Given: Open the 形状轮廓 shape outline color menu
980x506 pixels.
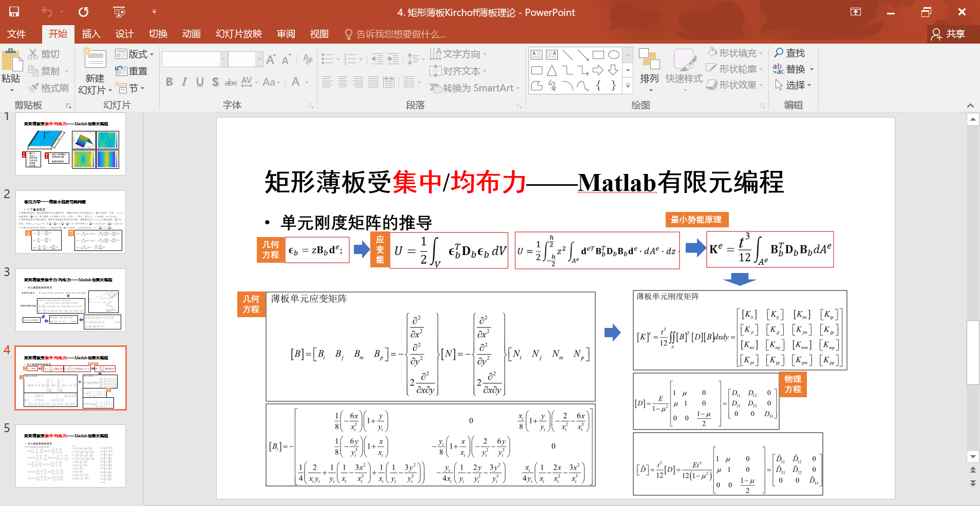Looking at the screenshot, I should 735,69.
